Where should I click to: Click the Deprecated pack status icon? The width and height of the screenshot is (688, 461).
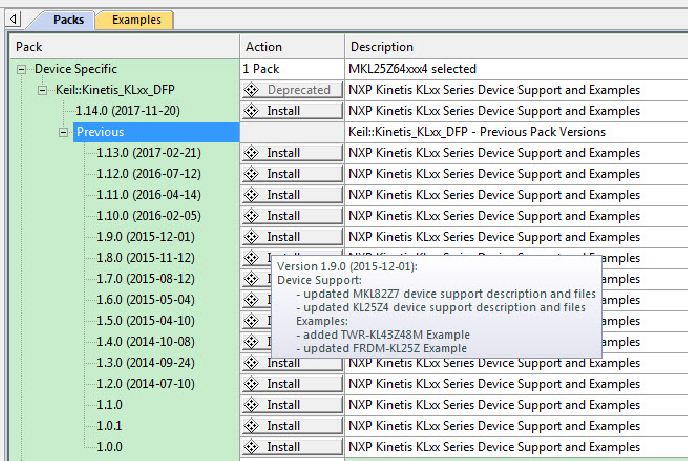(x=252, y=90)
